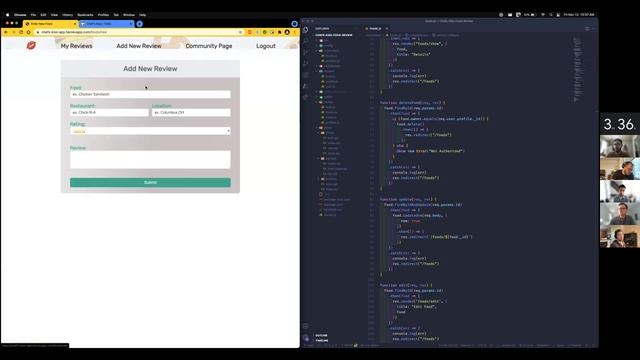Visit the Community Page
The height and width of the screenshot is (360, 640).
(209, 46)
